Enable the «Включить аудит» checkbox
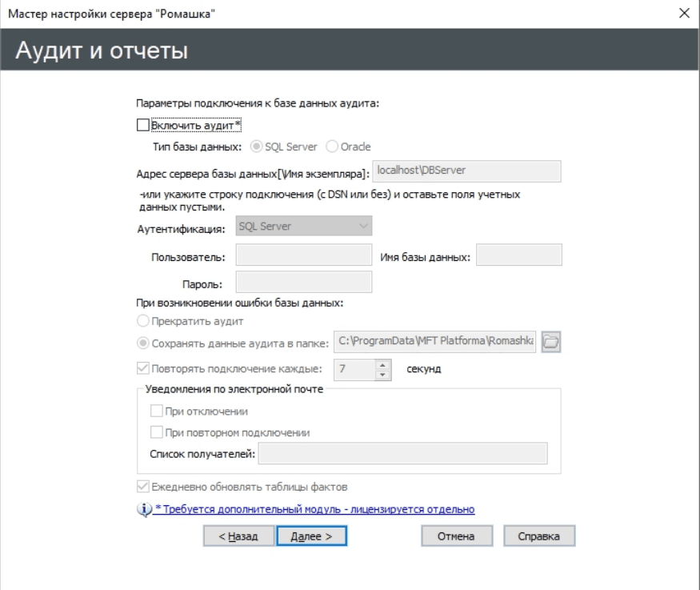The width and height of the screenshot is (700, 590). click(143, 125)
